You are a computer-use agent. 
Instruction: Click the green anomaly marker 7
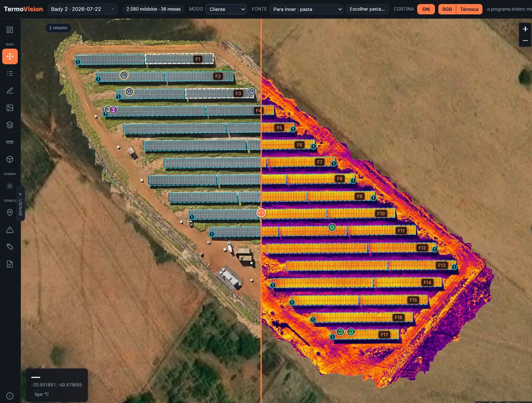pyautogui.click(x=332, y=227)
